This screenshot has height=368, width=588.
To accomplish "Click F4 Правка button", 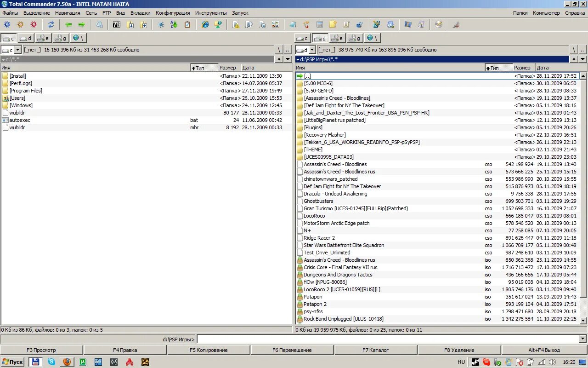I will (x=125, y=350).
